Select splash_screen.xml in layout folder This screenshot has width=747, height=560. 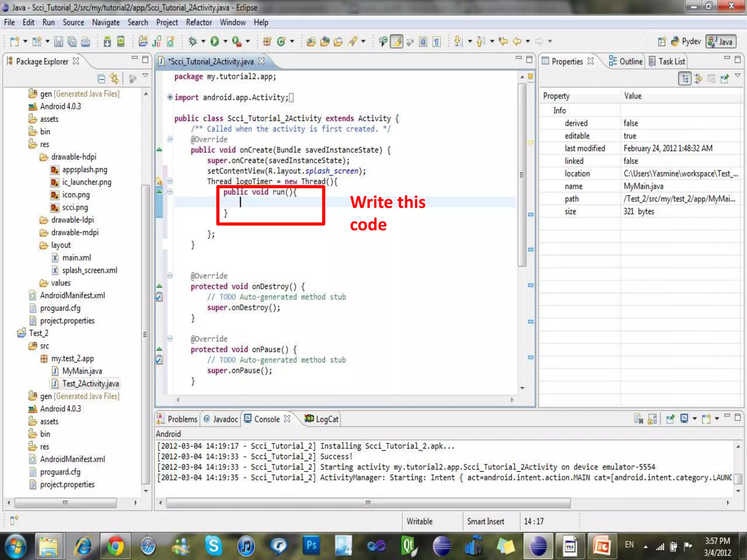click(85, 270)
